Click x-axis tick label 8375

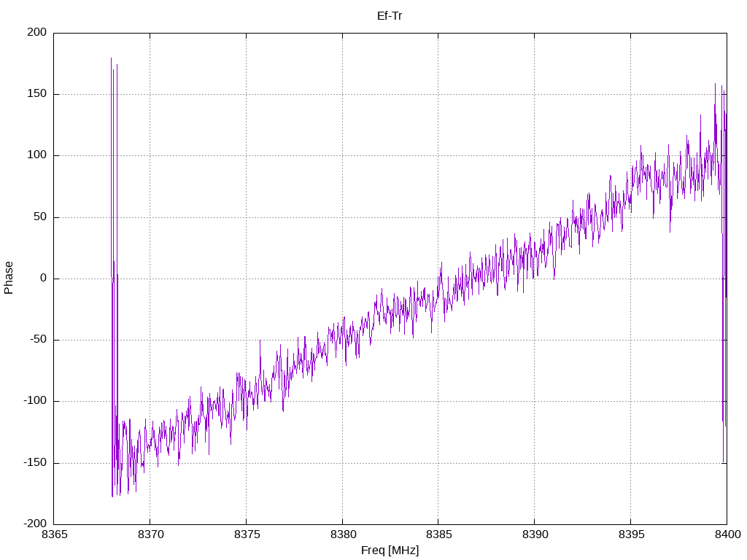(x=247, y=534)
